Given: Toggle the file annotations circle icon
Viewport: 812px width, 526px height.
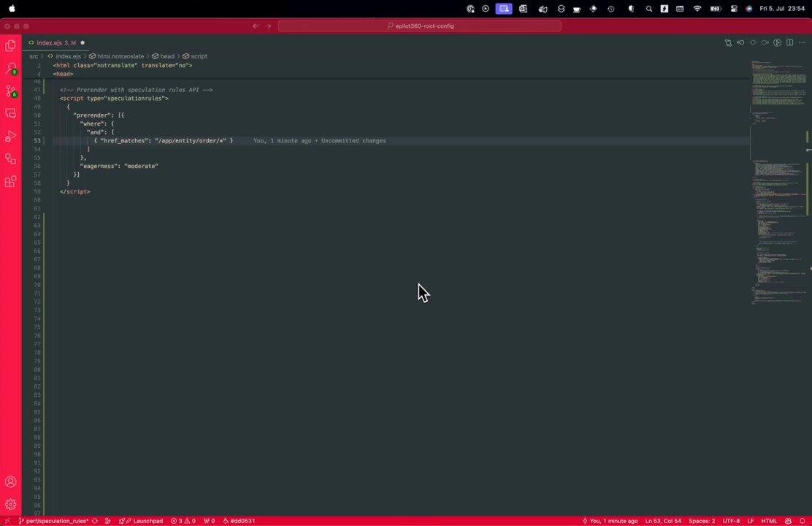Looking at the screenshot, I should (753, 43).
